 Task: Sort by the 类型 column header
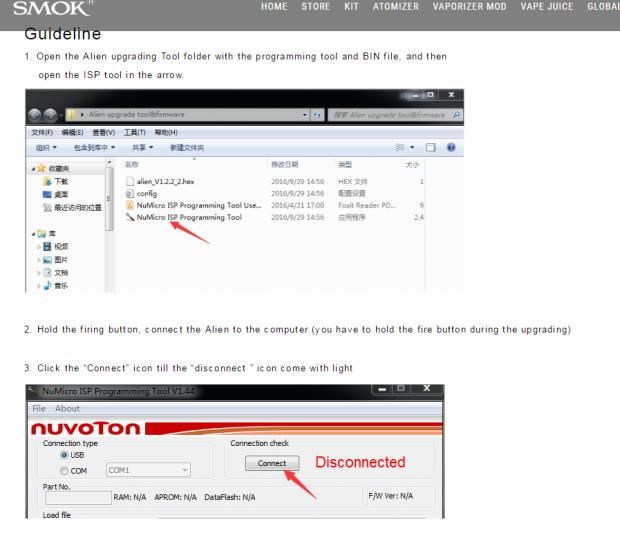point(345,164)
